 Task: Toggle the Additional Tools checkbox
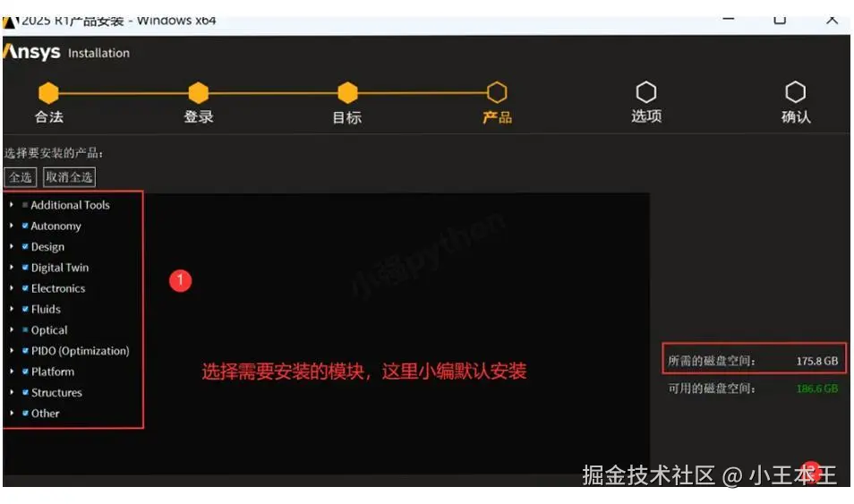click(25, 205)
